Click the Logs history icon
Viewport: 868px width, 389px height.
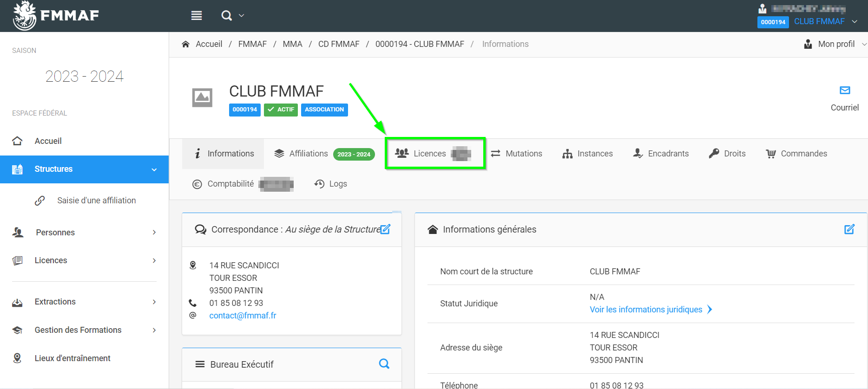(x=319, y=184)
